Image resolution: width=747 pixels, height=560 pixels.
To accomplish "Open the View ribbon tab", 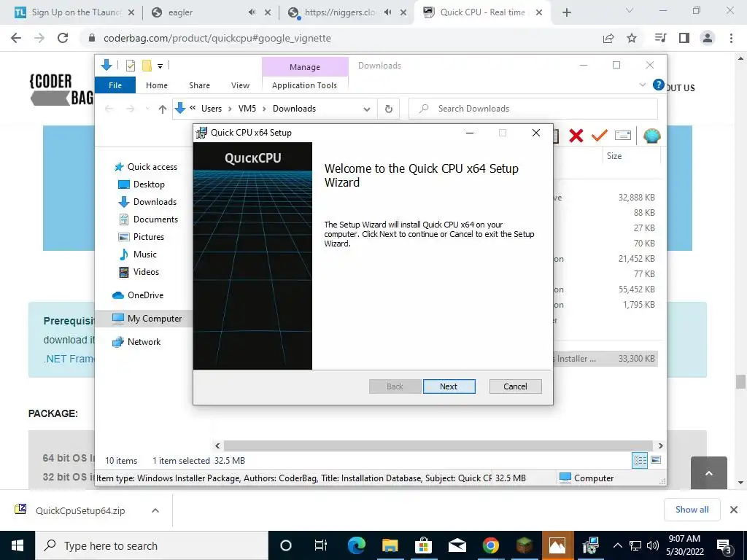I will [x=240, y=85].
